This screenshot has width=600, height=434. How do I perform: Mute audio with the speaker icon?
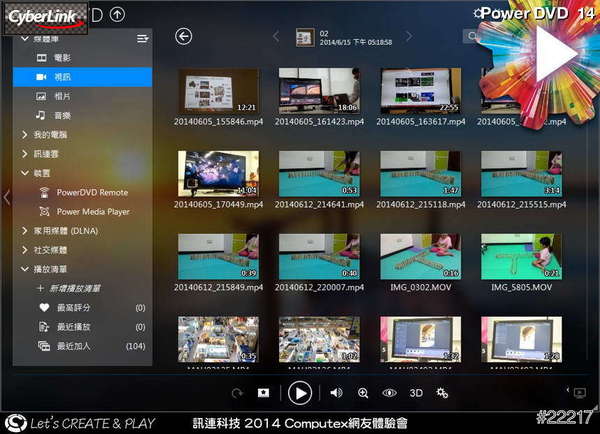[x=336, y=393]
